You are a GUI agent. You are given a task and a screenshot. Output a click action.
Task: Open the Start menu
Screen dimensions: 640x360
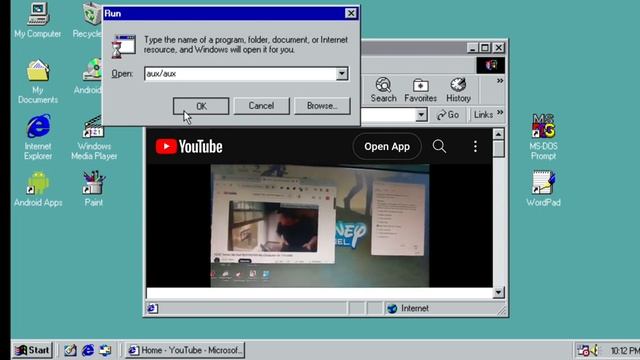(x=32, y=350)
